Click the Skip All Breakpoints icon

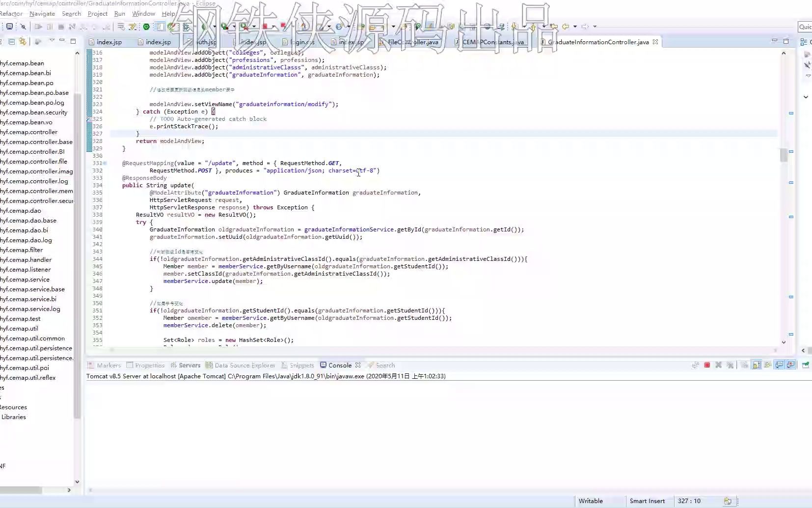(x=23, y=27)
